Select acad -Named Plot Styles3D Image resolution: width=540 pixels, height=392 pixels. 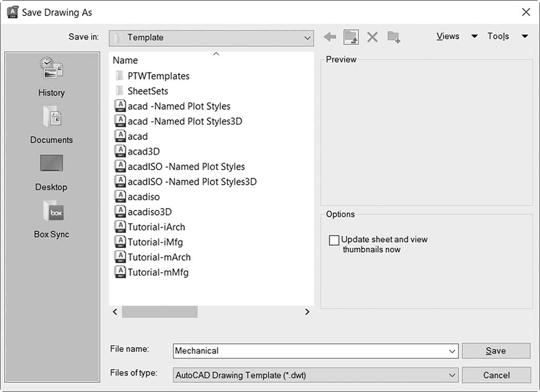tap(185, 121)
